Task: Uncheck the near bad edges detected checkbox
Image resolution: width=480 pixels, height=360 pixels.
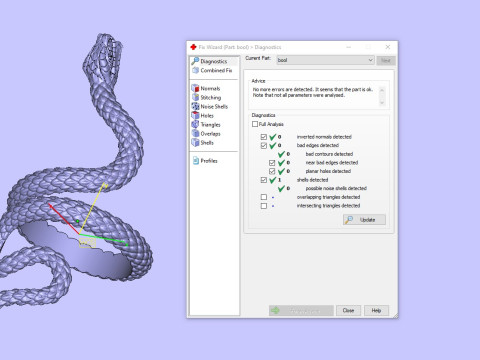Action: (272, 163)
